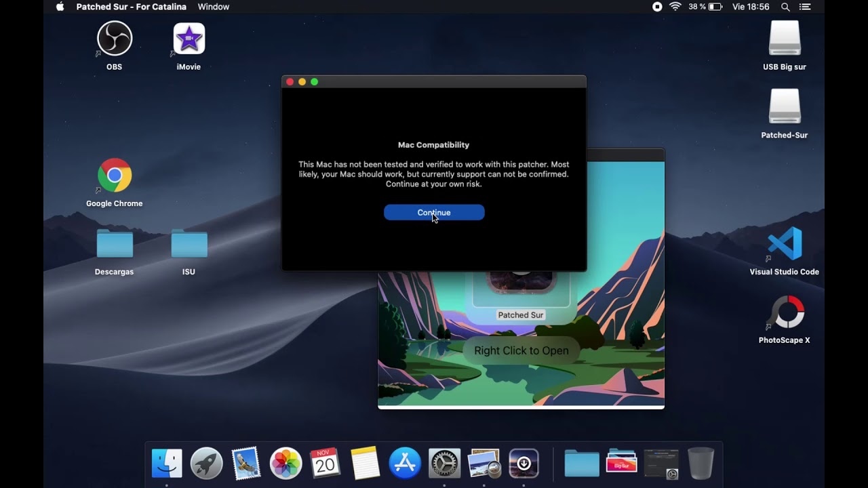Open System Preferences from the Dock

(x=444, y=464)
